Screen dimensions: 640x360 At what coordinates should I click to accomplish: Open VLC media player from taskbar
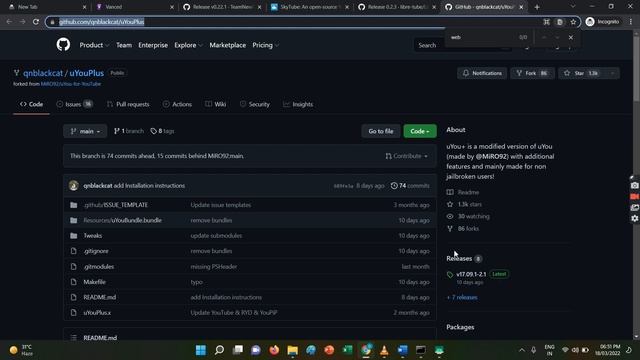384,350
